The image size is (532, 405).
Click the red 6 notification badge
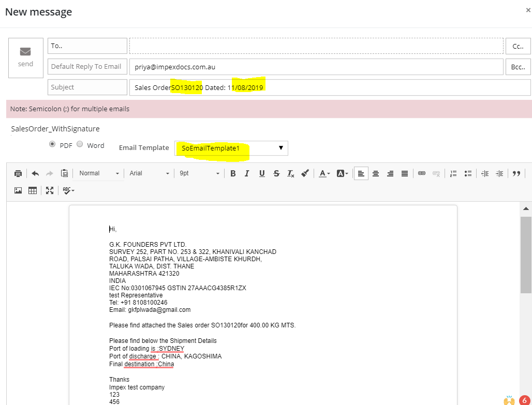click(525, 400)
